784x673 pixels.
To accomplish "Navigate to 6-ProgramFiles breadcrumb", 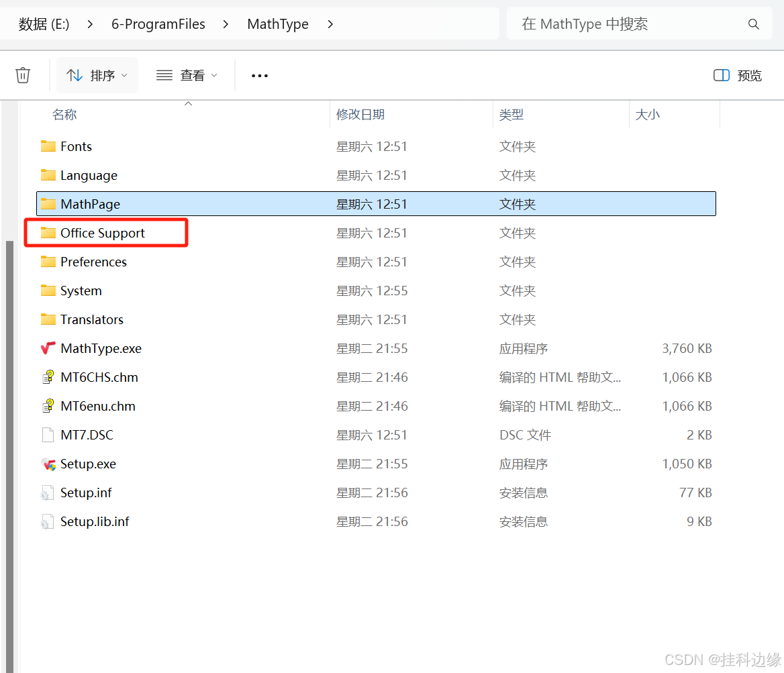I will pos(158,24).
